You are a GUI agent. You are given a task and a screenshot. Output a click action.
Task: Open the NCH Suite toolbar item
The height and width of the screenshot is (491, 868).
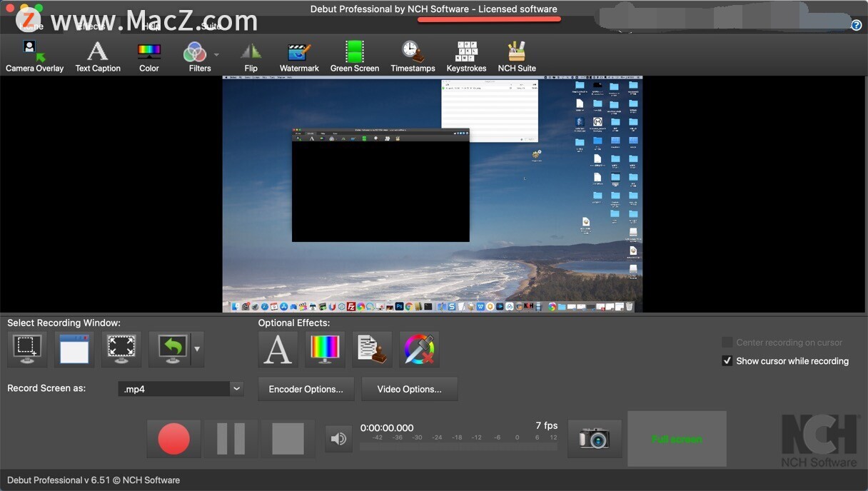[517, 56]
